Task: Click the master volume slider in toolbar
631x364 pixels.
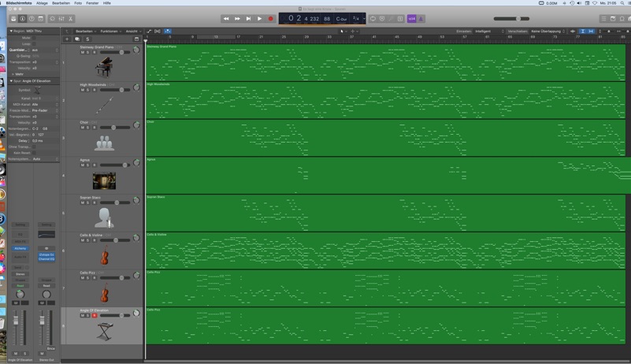Action: pos(511,19)
